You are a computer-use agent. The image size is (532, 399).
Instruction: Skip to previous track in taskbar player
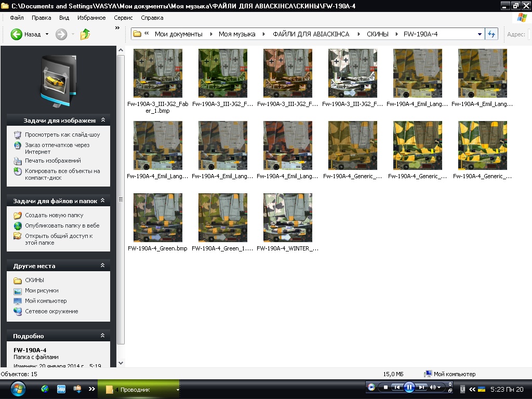point(396,387)
